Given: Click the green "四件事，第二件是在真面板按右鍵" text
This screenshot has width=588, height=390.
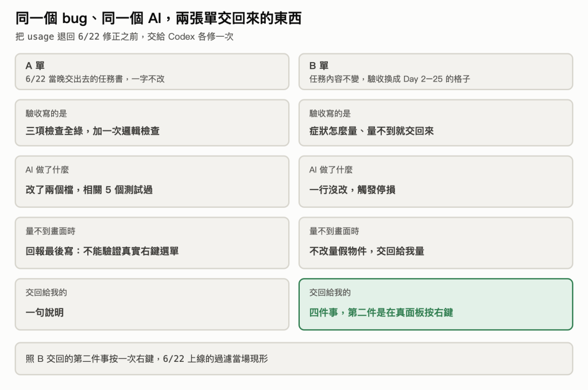Looking at the screenshot, I should (381, 312).
